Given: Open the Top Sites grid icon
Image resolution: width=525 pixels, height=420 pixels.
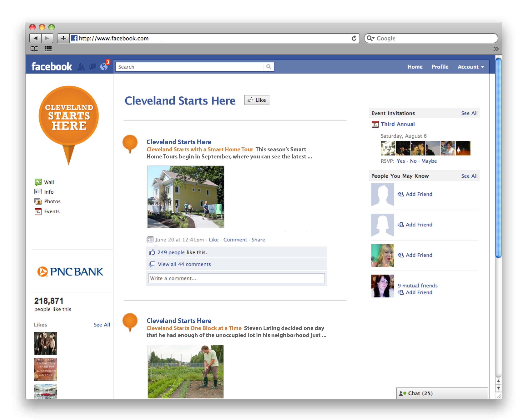Looking at the screenshot, I should [48, 49].
